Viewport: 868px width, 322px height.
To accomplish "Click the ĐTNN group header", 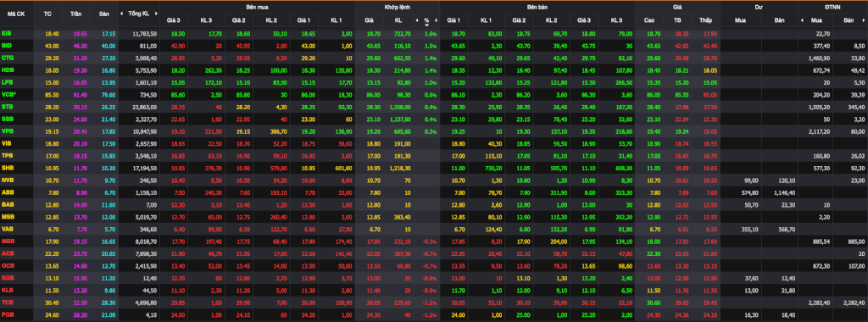I will [833, 7].
